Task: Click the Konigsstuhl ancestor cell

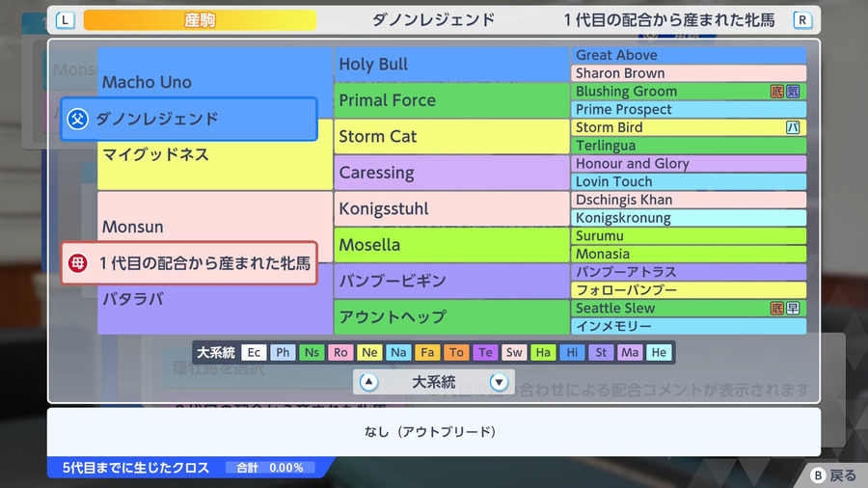Action: [451, 208]
